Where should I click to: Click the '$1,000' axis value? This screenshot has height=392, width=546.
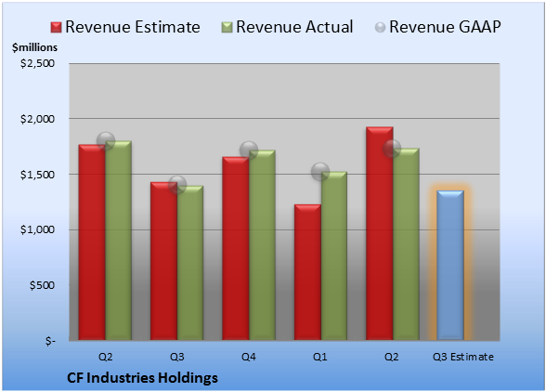pyautogui.click(x=37, y=230)
